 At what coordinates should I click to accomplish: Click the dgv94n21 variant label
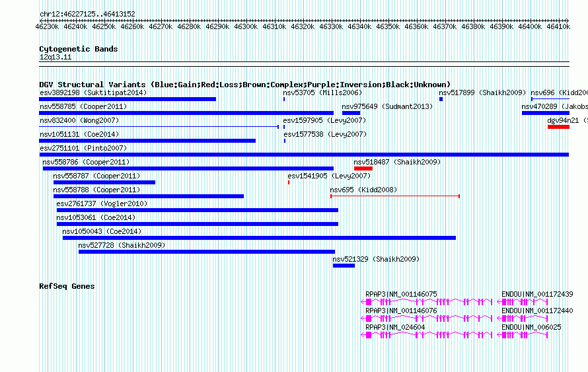tap(567, 120)
